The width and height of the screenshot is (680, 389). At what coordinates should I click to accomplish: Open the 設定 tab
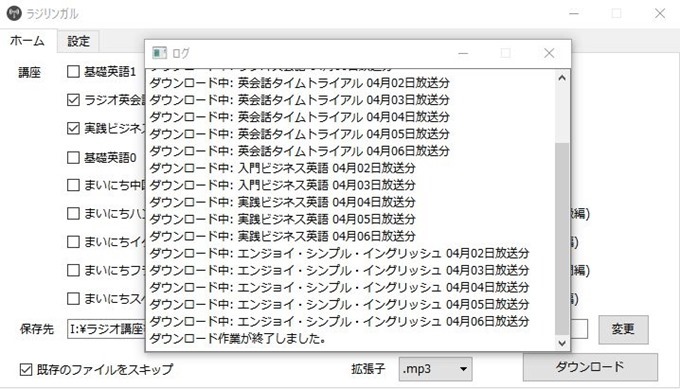point(78,41)
